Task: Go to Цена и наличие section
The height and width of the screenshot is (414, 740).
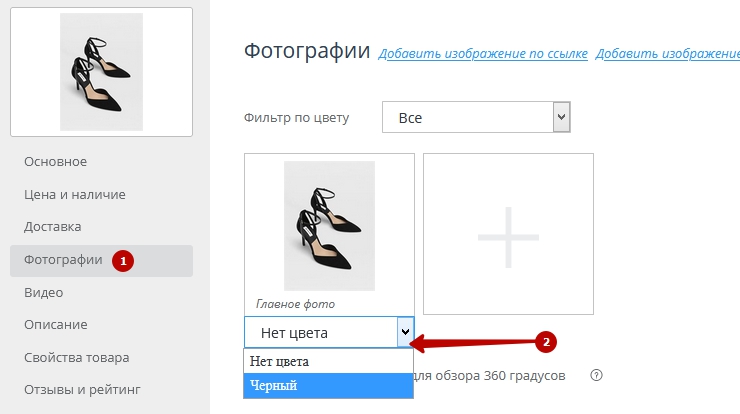Action: (75, 195)
